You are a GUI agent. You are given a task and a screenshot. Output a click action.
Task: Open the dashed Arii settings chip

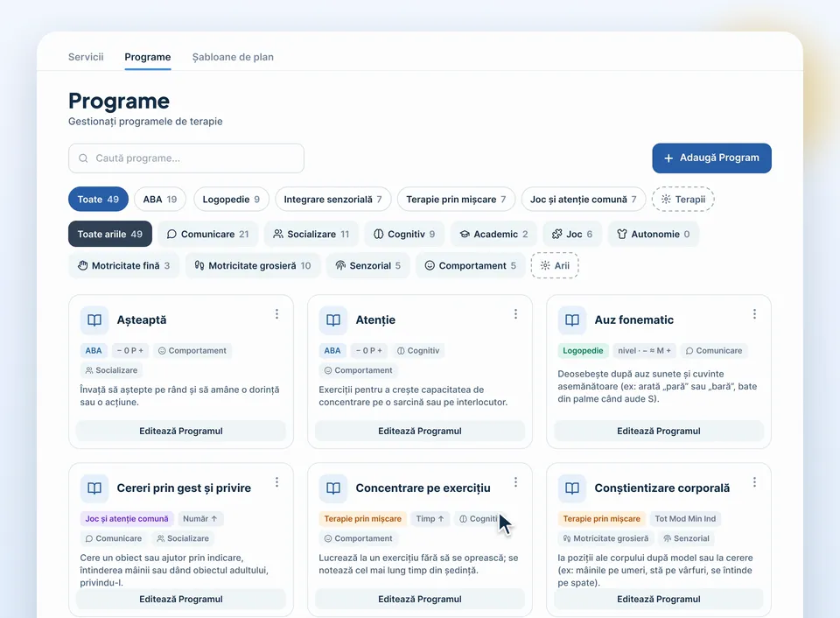[555, 266]
